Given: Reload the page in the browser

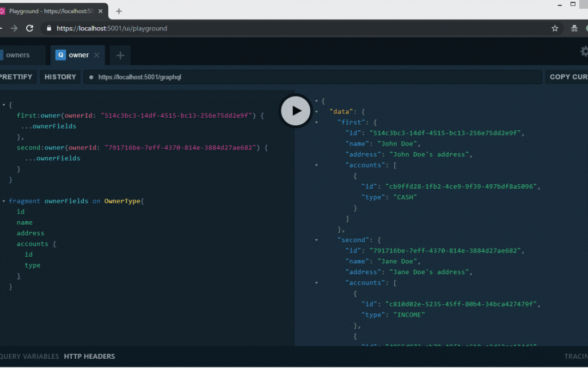Looking at the screenshot, I should click(30, 28).
